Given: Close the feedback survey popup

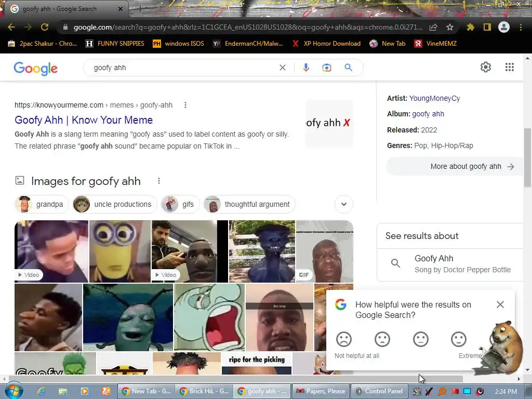Looking at the screenshot, I should pyautogui.click(x=500, y=304).
